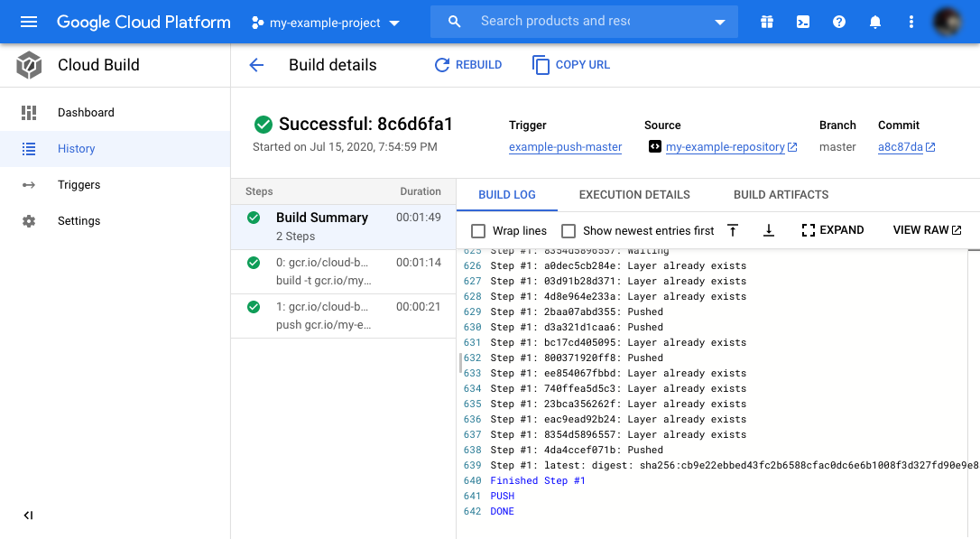This screenshot has height=539, width=980.
Task: Select step 1 docker push row
Action: (x=343, y=316)
